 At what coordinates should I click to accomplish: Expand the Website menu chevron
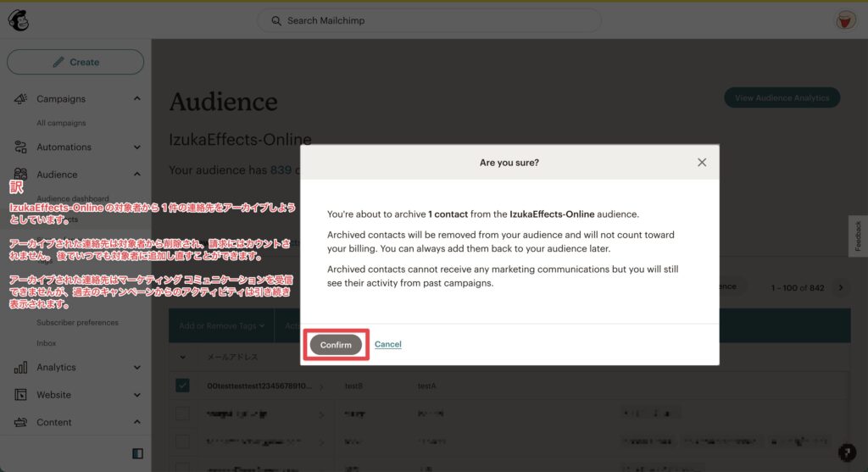point(136,395)
